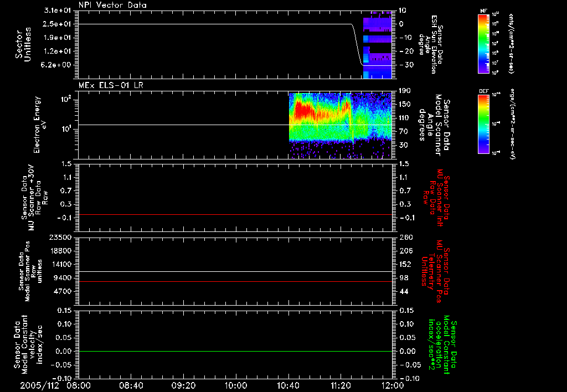Viewport: 567px width, 392px height.
Task: Click the '08:40' time axis label
Action: click(131, 385)
